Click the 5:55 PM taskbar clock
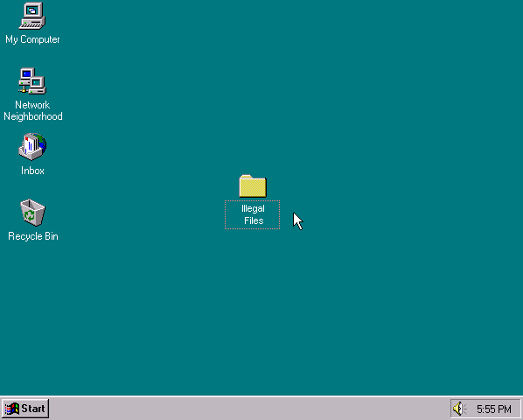Viewport: 523px width, 420px height. [x=493, y=409]
